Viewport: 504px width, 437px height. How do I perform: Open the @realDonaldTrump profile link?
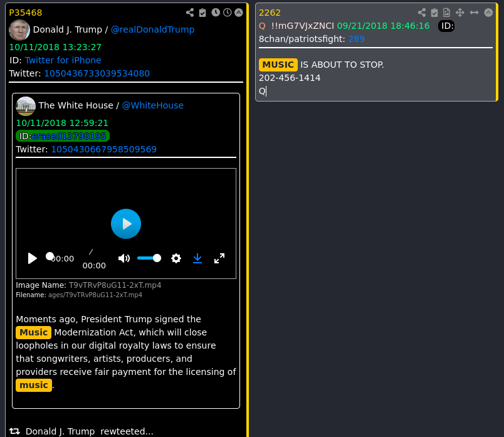[152, 29]
